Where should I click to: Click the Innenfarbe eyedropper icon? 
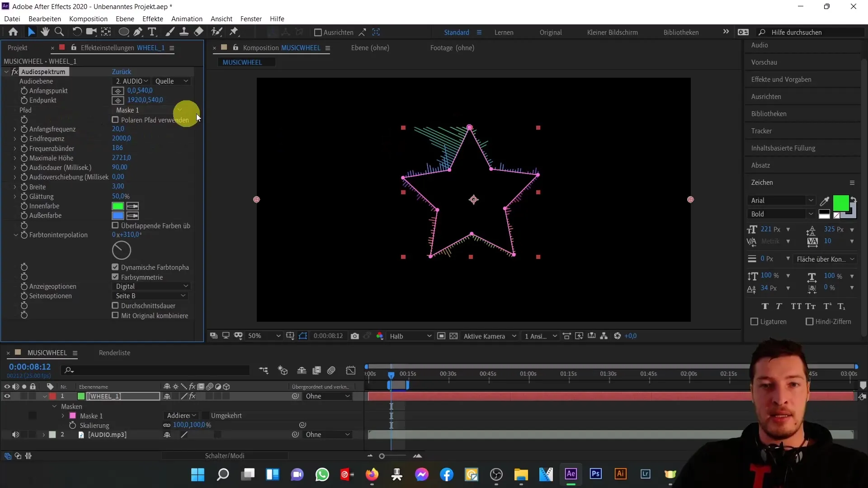[132, 206]
